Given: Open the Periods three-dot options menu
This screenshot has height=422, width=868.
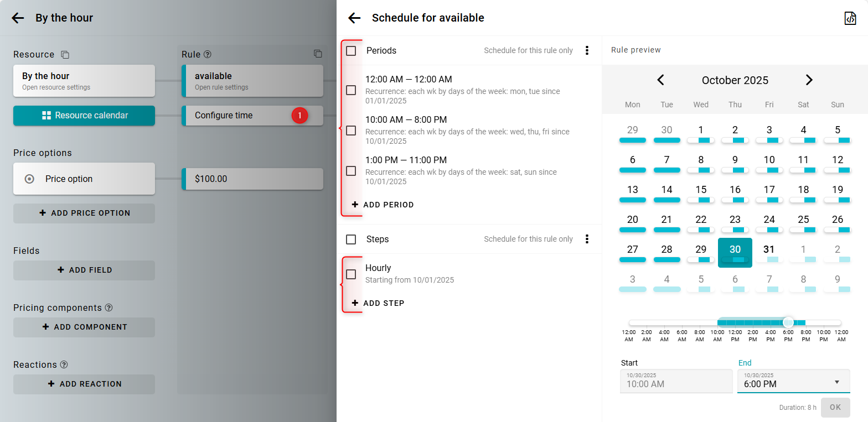Looking at the screenshot, I should click(587, 51).
